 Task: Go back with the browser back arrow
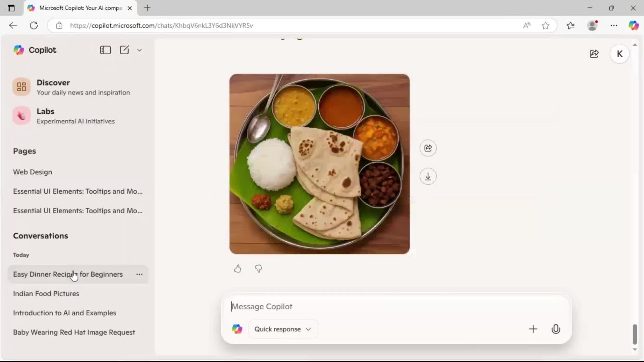click(13, 25)
